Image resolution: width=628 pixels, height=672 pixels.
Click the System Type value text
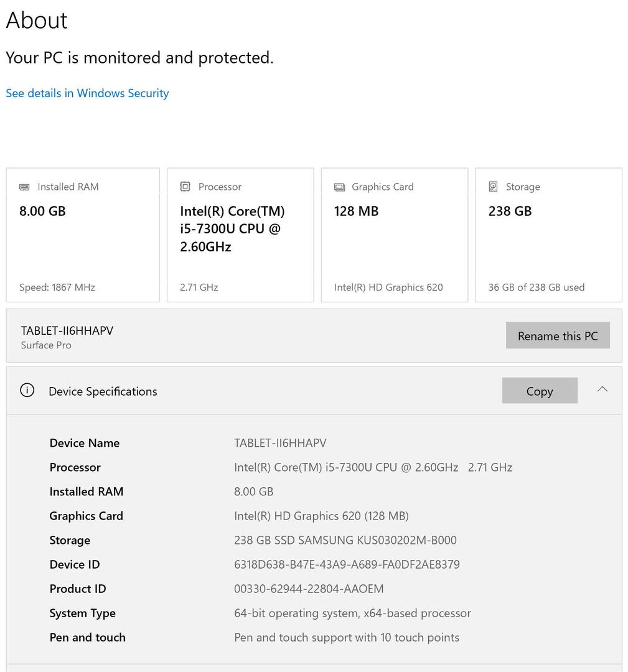[x=352, y=614]
